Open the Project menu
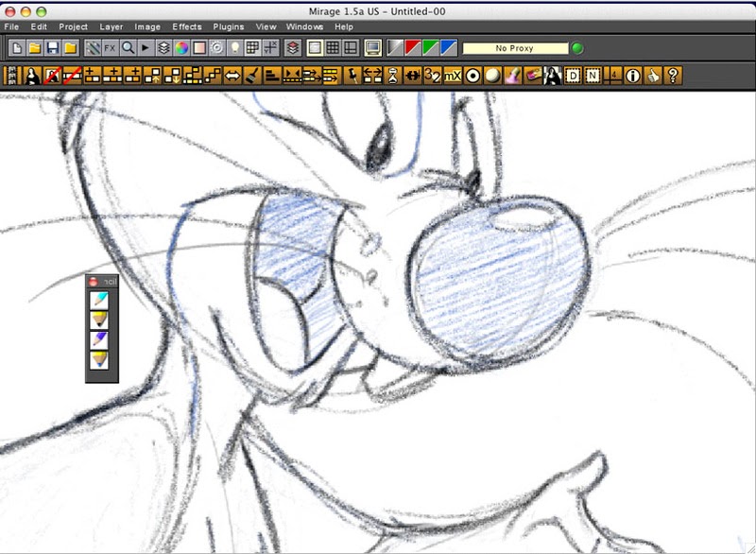Viewport: 756px width, 554px height. (74, 26)
